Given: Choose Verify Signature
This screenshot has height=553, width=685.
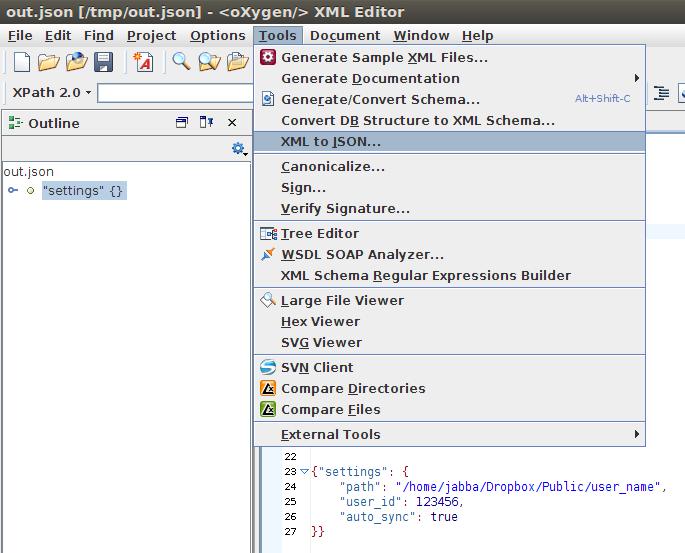Looking at the screenshot, I should tap(450, 208).
